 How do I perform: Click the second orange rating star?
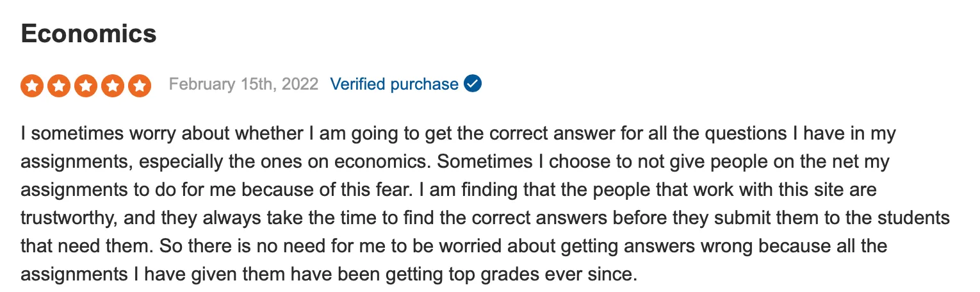(x=59, y=85)
